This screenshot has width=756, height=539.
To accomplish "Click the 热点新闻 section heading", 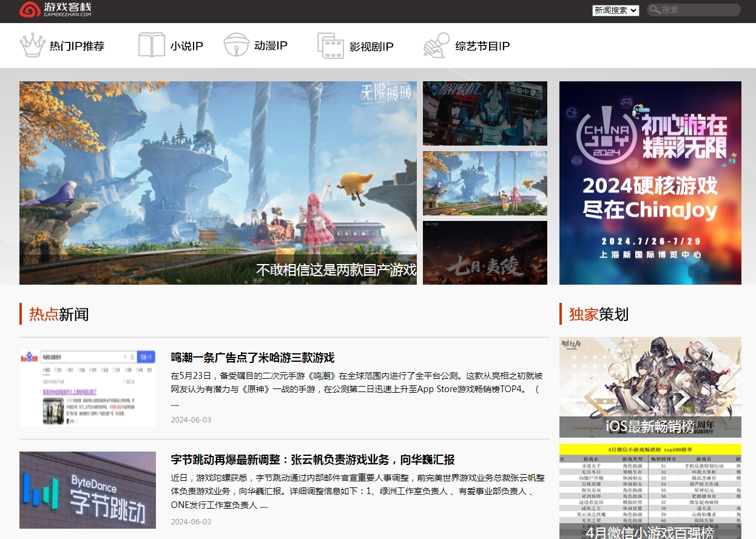I will [x=59, y=314].
